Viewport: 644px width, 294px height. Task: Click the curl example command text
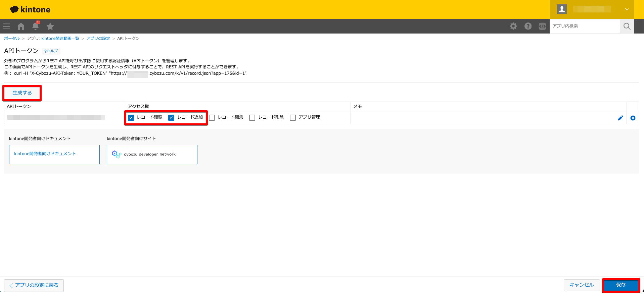click(x=130, y=73)
